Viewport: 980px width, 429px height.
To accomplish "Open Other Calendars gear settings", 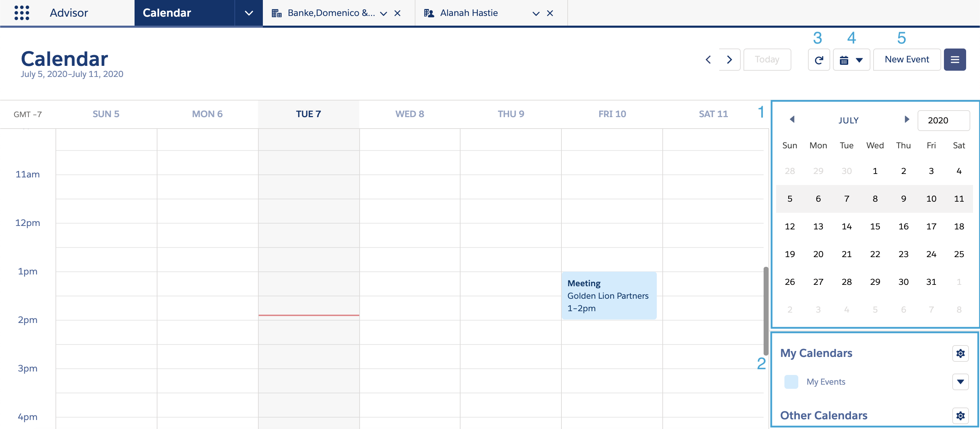I will tap(960, 416).
